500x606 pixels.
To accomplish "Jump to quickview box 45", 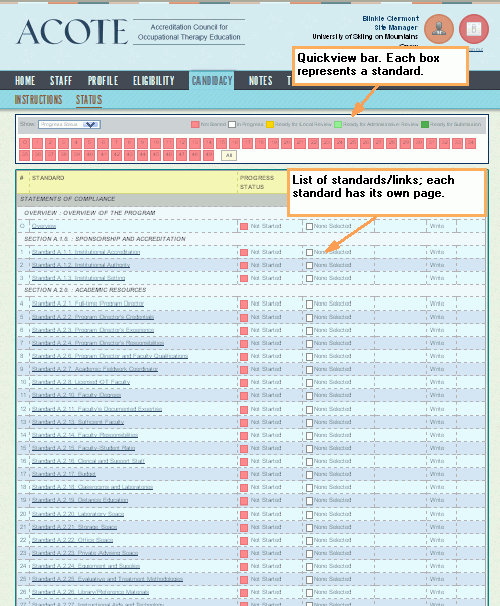I will (155, 155).
